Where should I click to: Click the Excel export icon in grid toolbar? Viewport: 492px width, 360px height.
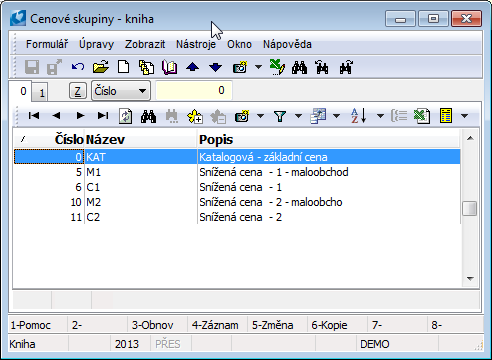click(422, 116)
